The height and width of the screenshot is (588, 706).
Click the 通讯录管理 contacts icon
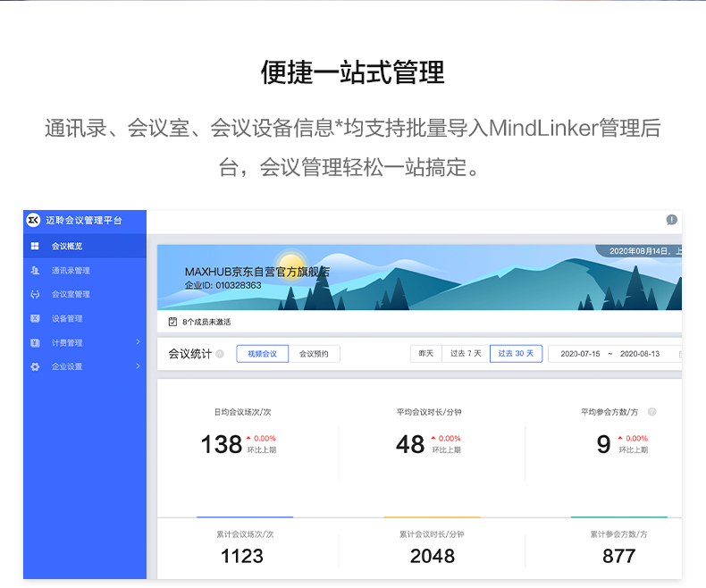click(x=35, y=271)
